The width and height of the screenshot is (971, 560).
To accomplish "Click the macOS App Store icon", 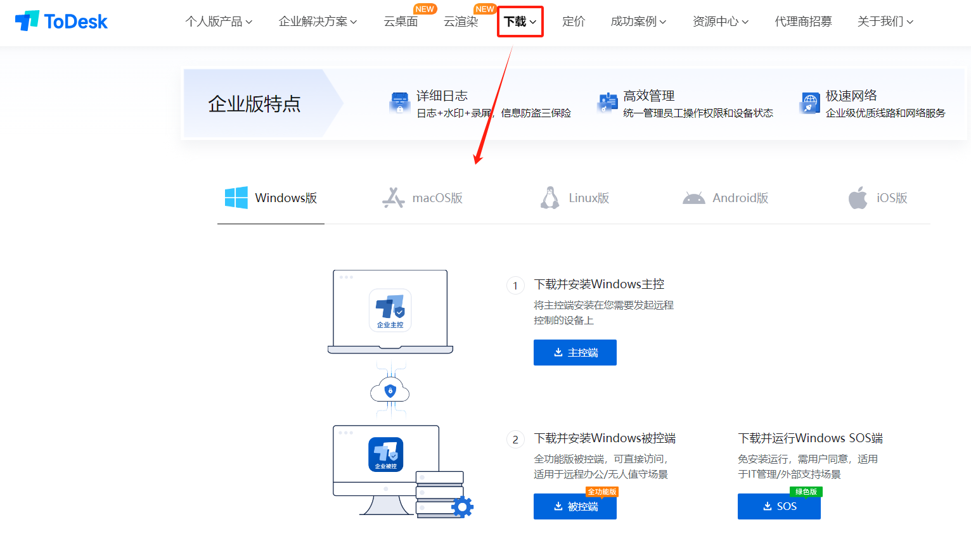I will click(393, 198).
